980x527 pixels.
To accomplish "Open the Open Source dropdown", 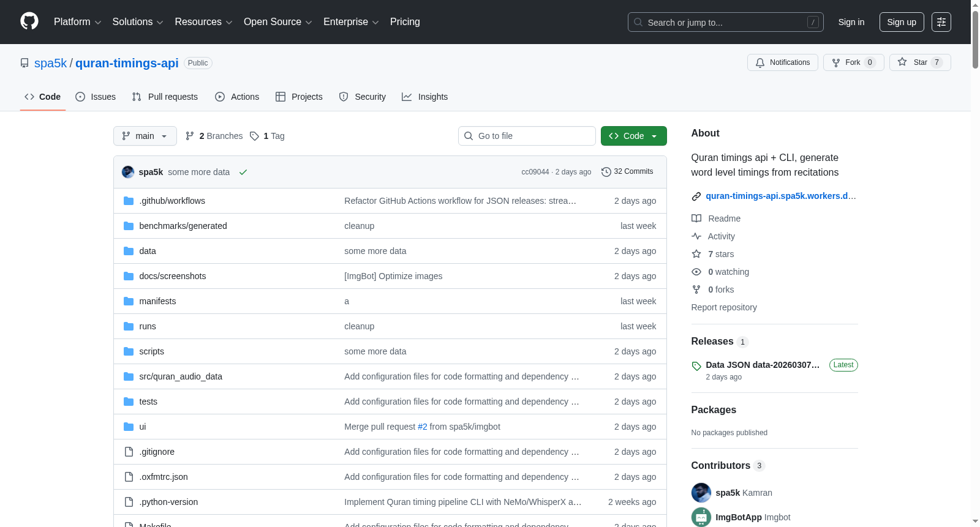I will 278,22.
